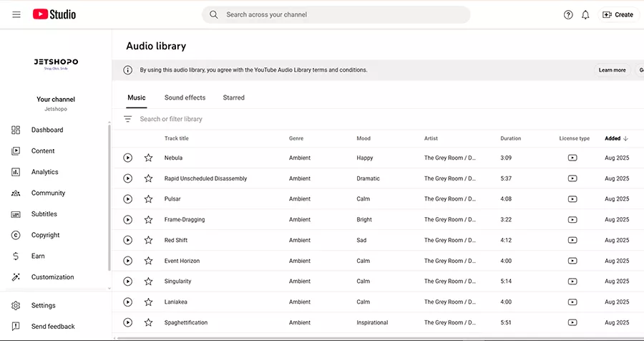Viewport: 644px width, 341px height.
Task: Click the Inspirational mood of Spaghettification
Action: click(x=372, y=322)
